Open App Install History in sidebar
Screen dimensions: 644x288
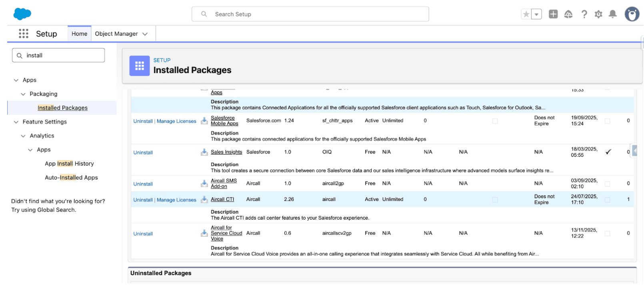pos(69,164)
